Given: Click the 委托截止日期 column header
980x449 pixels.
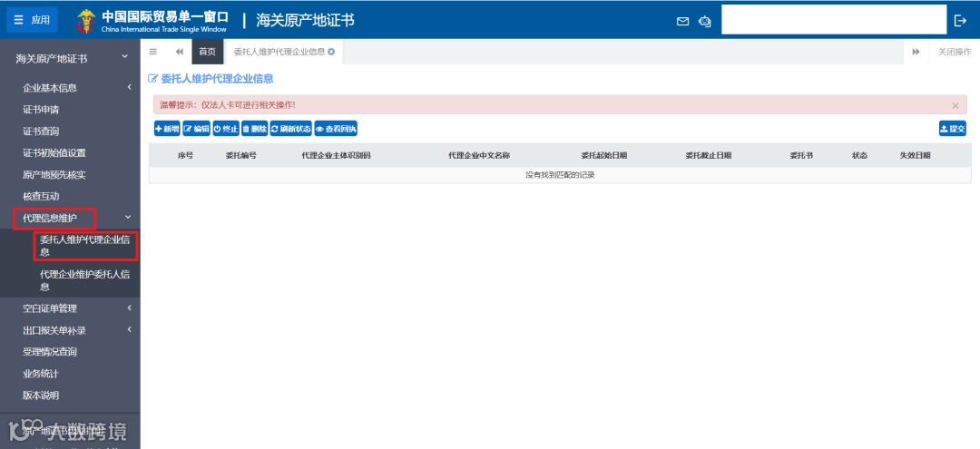Looking at the screenshot, I should pos(708,155).
